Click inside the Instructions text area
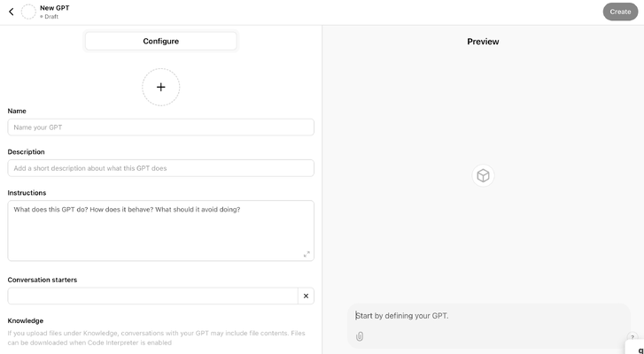The height and width of the screenshot is (354, 644). coord(161,230)
